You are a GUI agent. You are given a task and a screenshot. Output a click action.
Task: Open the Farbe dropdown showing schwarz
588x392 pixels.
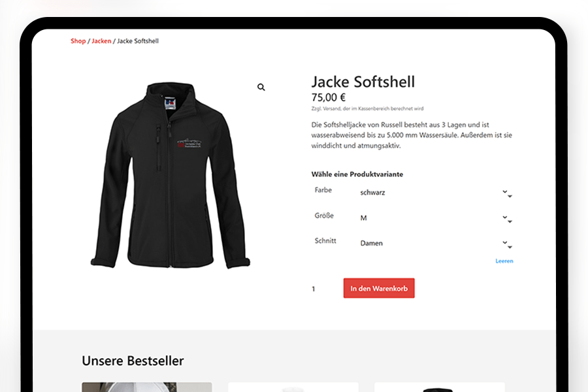434,193
